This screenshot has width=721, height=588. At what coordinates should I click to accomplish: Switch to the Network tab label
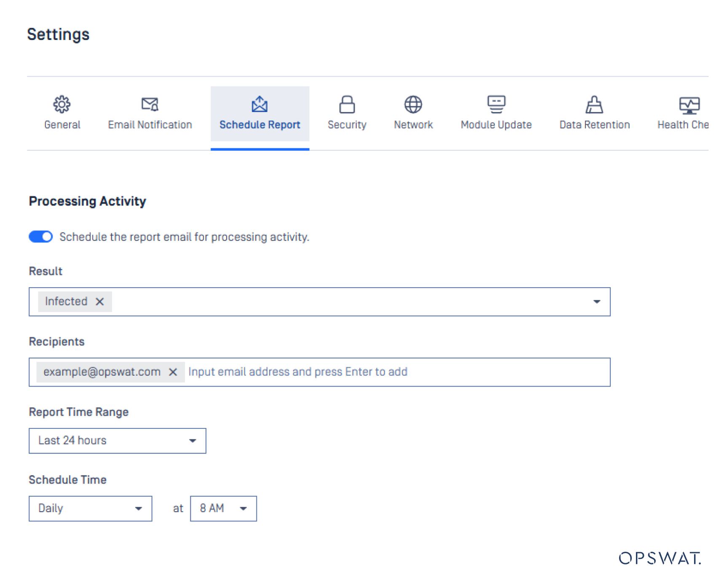(413, 125)
